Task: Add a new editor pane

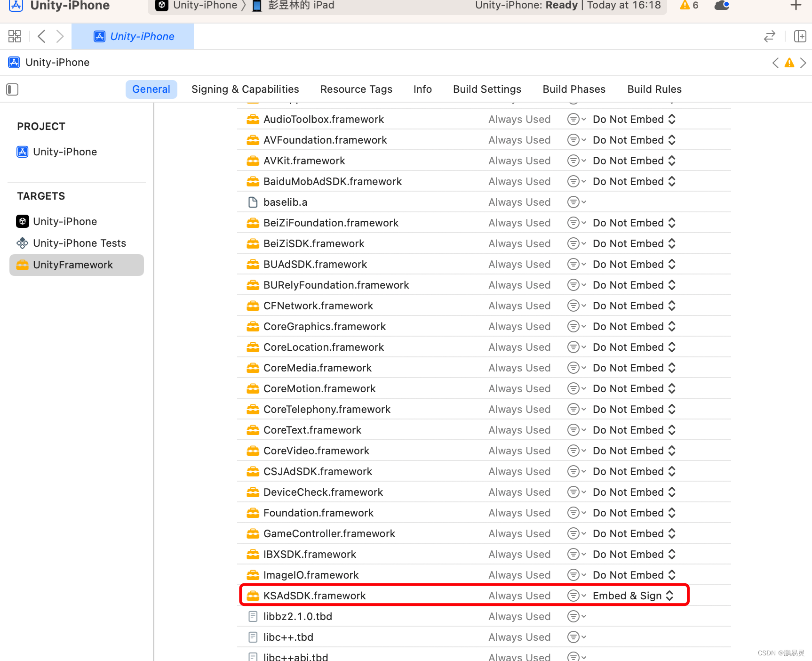Action: point(800,36)
